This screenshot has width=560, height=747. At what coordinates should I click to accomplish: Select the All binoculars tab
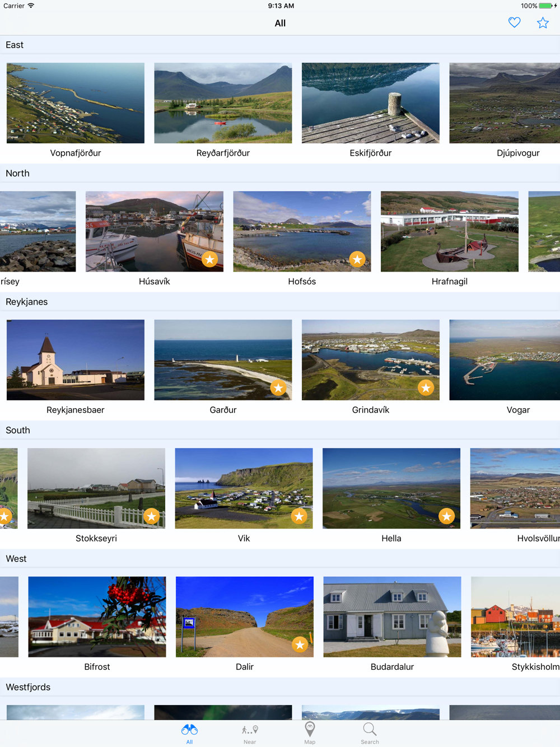(x=189, y=734)
